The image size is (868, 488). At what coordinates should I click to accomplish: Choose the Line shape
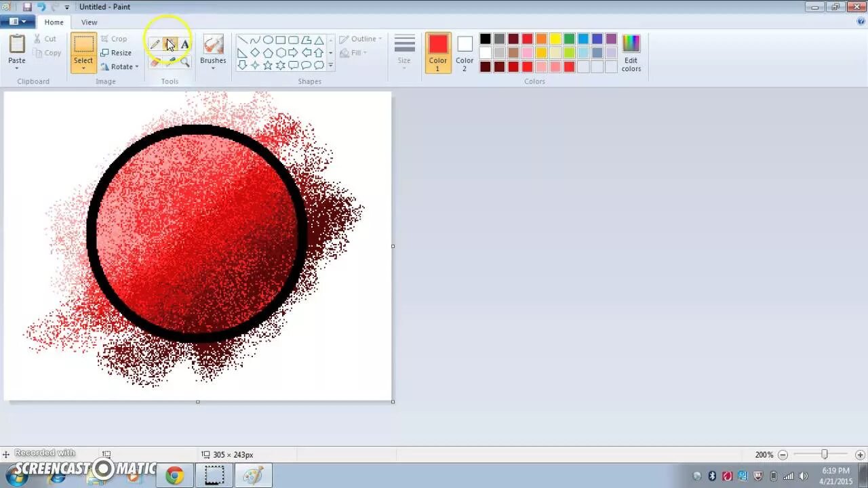pos(242,40)
